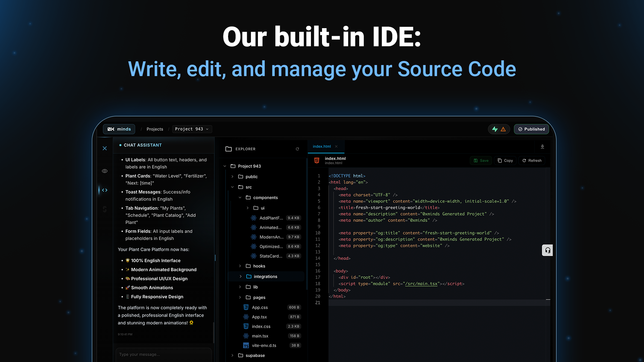Image resolution: width=644 pixels, height=362 pixels.
Task: Expand the hooks folder
Action: [259, 266]
